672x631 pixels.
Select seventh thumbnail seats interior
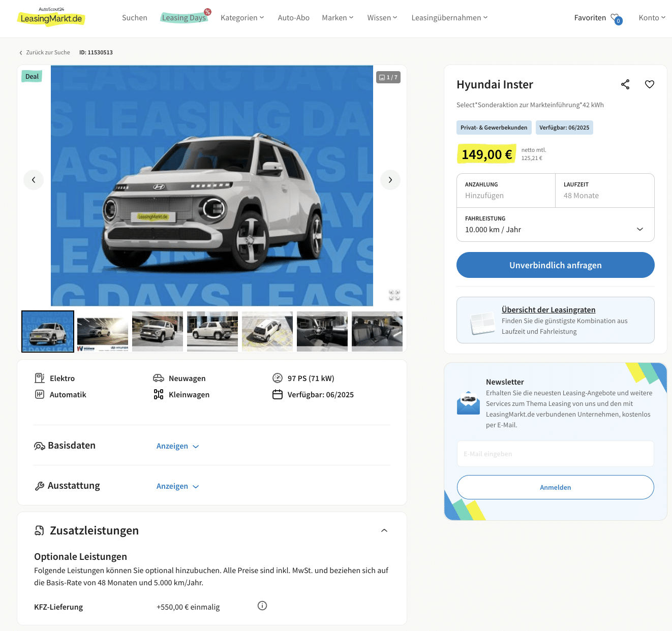pos(377,331)
